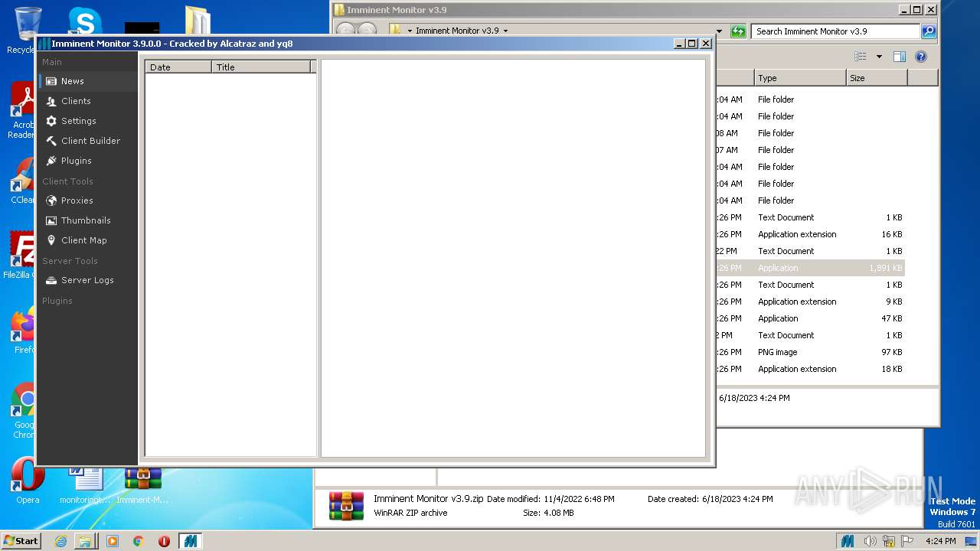The image size is (980, 551).
Task: Open monitoringt... document on desktop
Action: coord(85,484)
